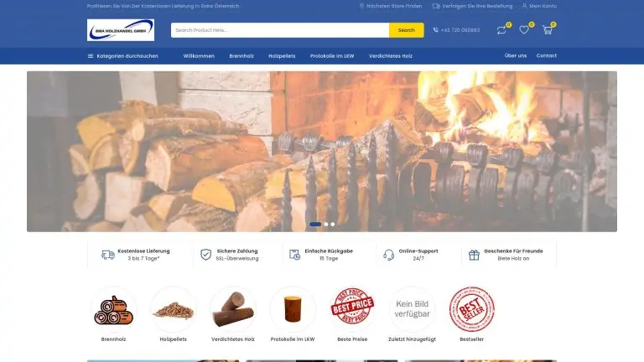The width and height of the screenshot is (644, 362).
Task: Click Verfolgen Sie Ihre Bestellung link
Action: (472, 6)
